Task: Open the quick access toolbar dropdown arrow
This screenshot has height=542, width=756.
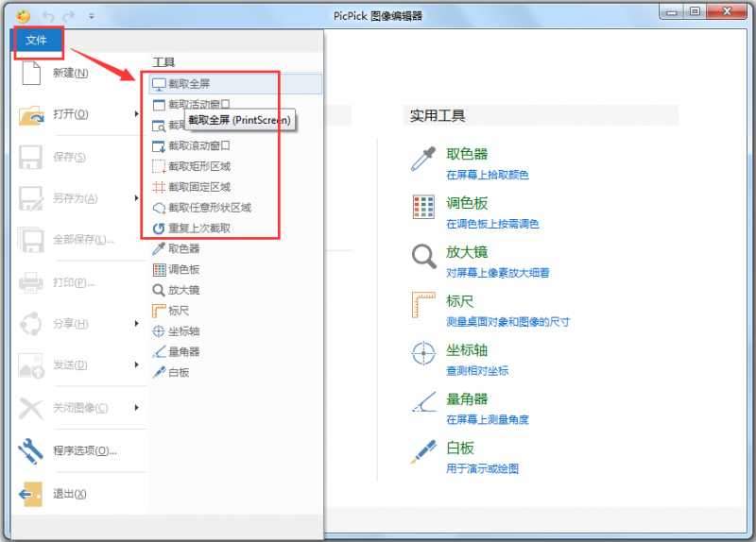Action: coord(92,16)
